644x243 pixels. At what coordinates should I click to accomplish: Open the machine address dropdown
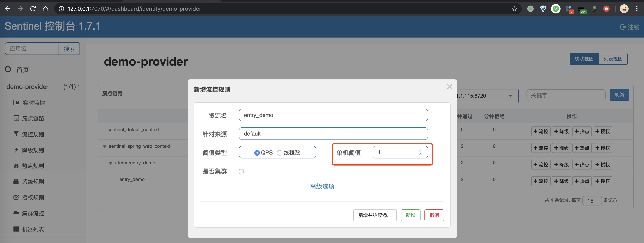(510, 96)
